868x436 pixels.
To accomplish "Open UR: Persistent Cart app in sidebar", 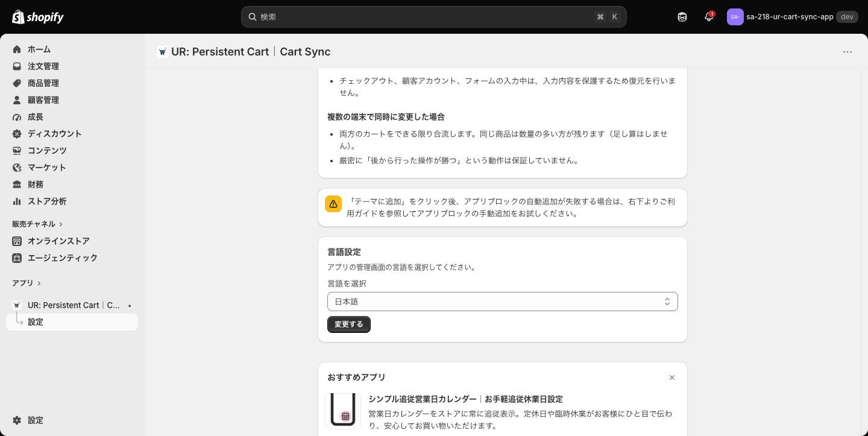I will point(74,305).
